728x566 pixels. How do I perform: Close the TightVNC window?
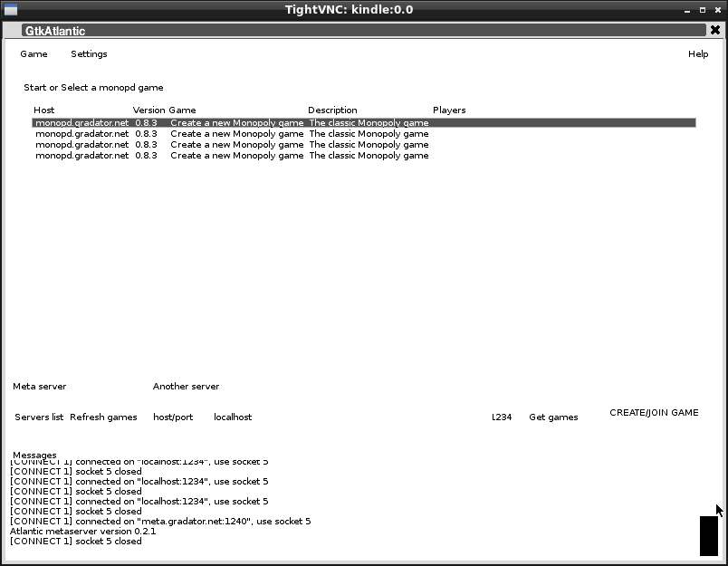click(x=718, y=10)
